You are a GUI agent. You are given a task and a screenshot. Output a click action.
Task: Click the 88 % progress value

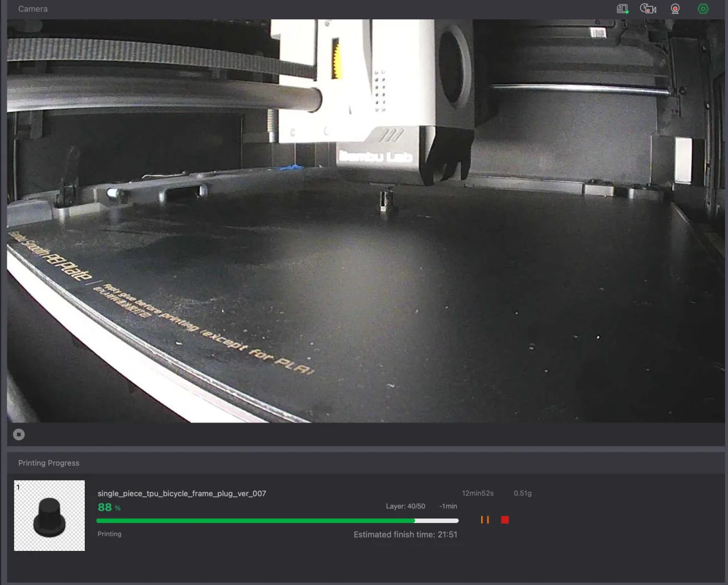(109, 507)
